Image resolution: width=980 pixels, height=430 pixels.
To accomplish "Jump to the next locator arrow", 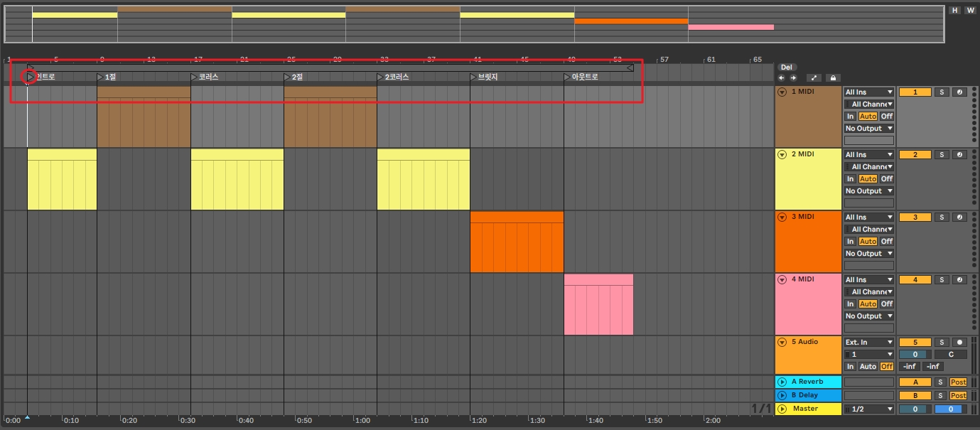I will tap(793, 77).
